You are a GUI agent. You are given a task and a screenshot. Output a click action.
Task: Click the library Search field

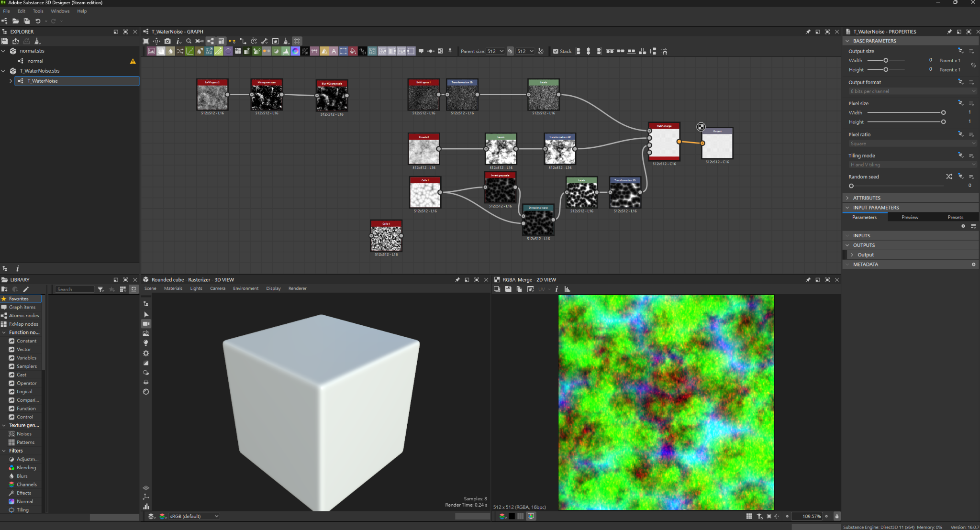coord(75,289)
